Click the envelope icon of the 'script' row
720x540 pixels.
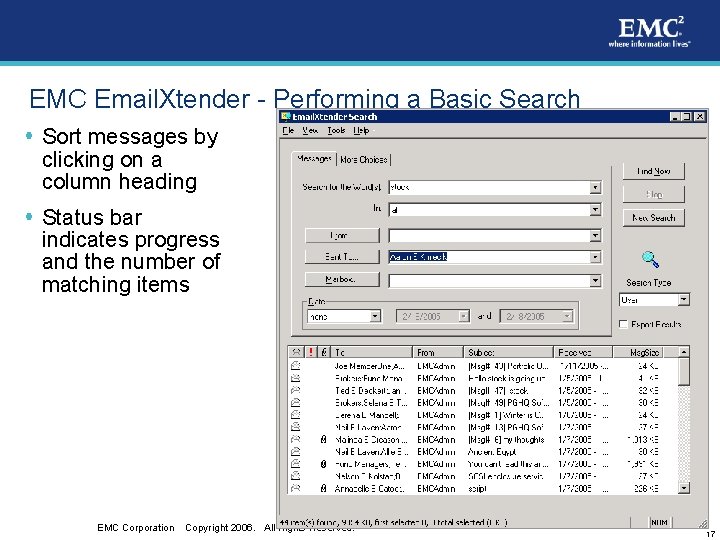[x=296, y=489]
